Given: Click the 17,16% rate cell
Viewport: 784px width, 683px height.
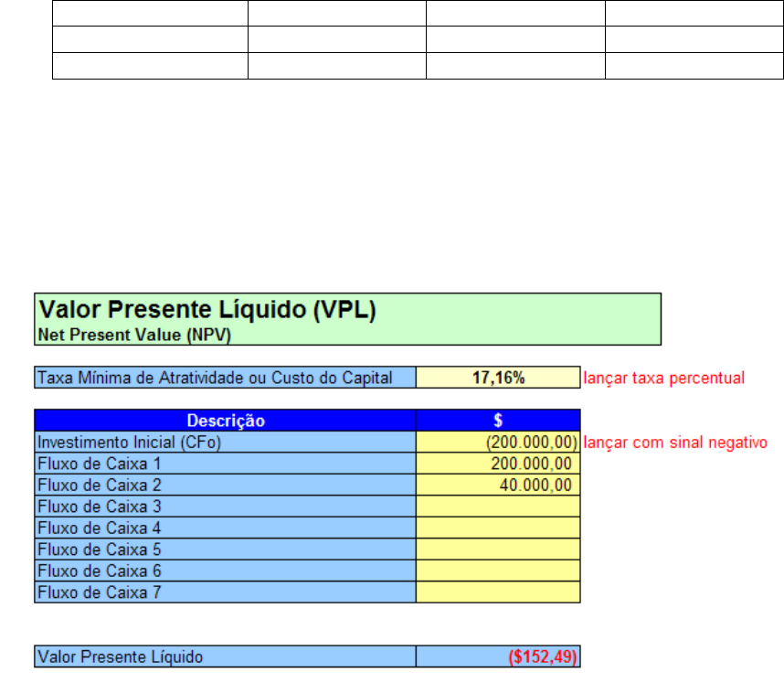Looking at the screenshot, I should (498, 378).
